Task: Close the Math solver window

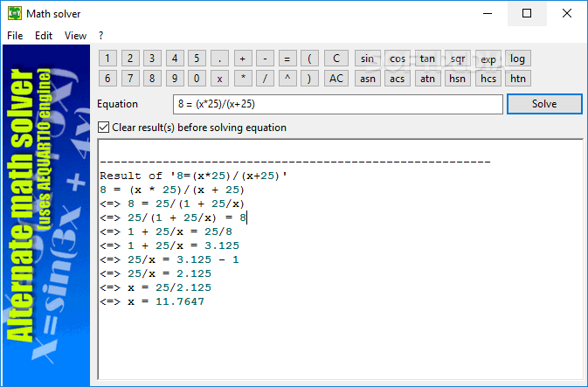Action: coord(567,13)
